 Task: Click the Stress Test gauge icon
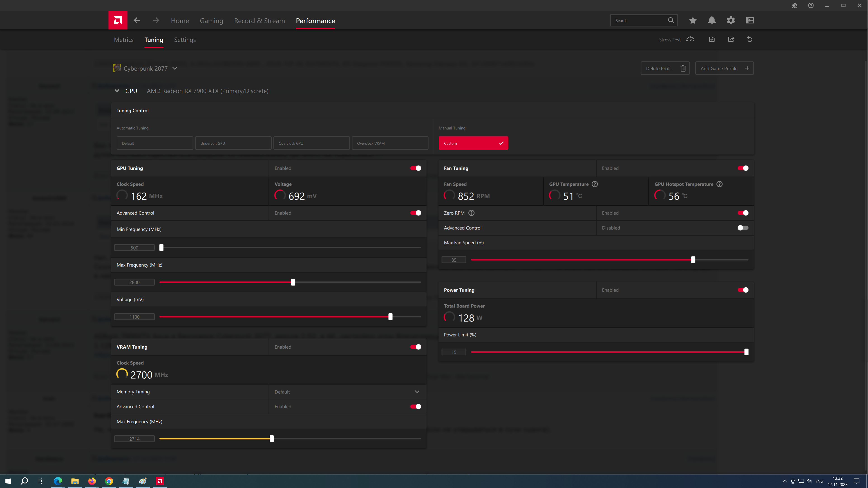(690, 39)
